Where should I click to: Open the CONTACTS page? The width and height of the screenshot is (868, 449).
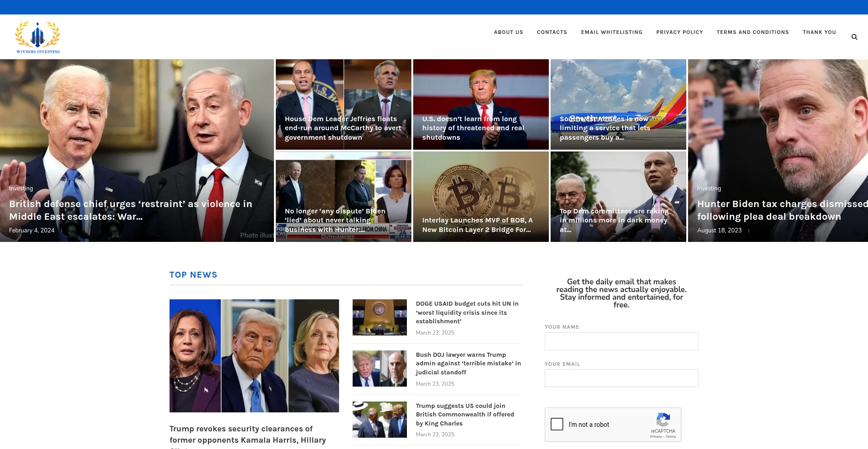[552, 32]
